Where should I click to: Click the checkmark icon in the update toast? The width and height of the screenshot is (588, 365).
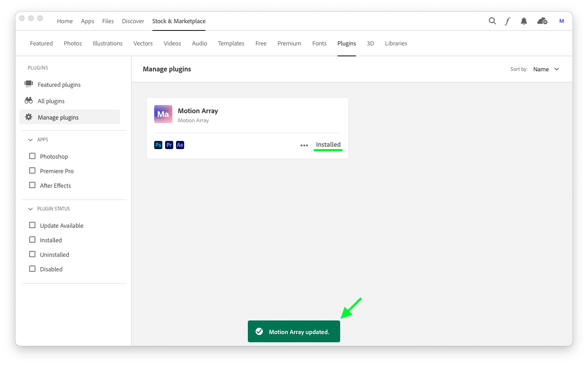(x=259, y=332)
